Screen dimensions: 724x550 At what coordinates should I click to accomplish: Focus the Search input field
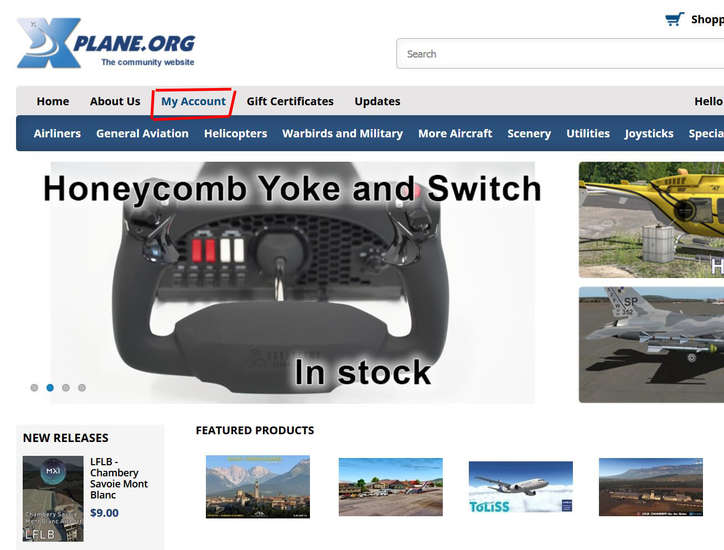pyautogui.click(x=560, y=54)
